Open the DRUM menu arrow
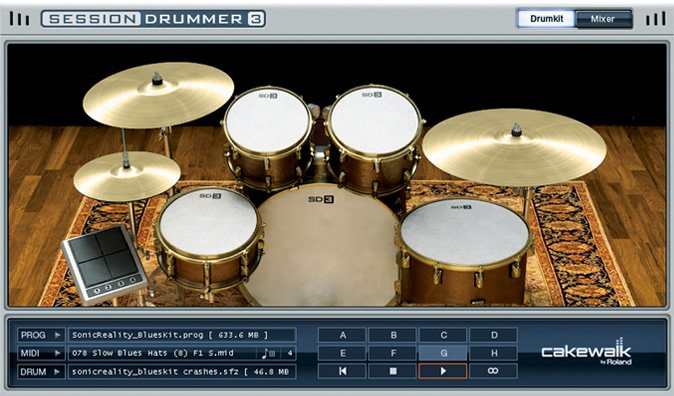Screen dimensions: 674x396 (57, 371)
